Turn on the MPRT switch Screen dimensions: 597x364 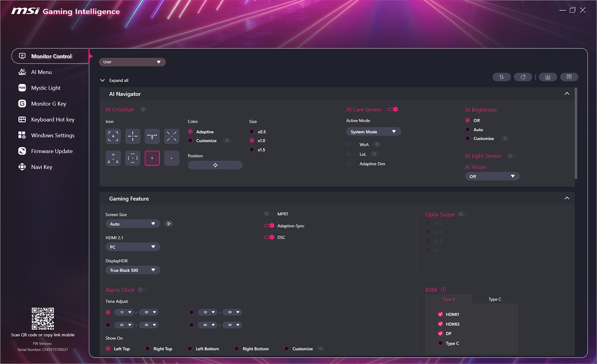(x=269, y=214)
